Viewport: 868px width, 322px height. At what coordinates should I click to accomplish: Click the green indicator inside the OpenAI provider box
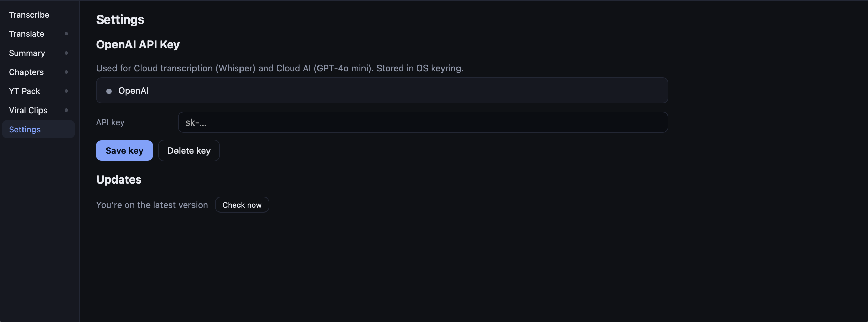(x=109, y=91)
